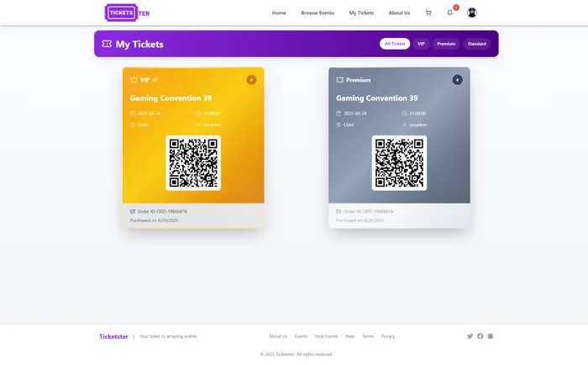The height and width of the screenshot is (365, 588).
Task: Click the VIP ticket Order ID text
Action: [162, 211]
